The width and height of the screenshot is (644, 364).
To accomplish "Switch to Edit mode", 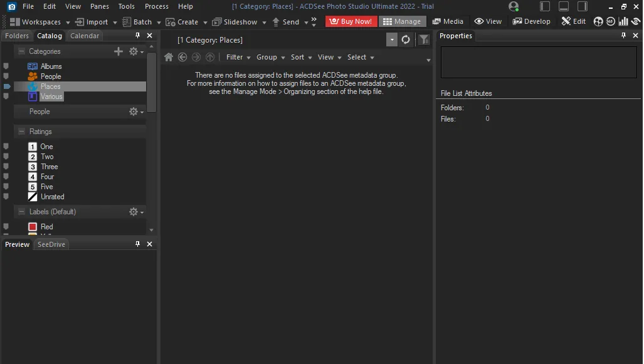I will click(x=574, y=21).
